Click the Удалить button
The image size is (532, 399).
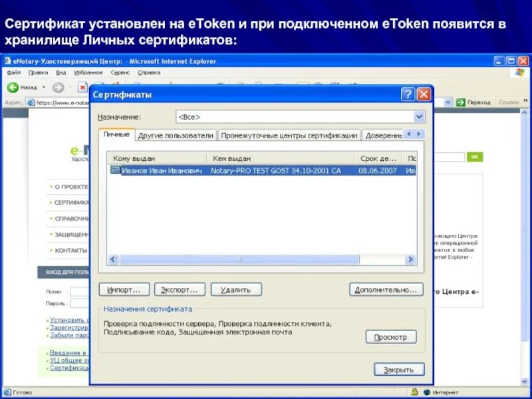pyautogui.click(x=236, y=290)
